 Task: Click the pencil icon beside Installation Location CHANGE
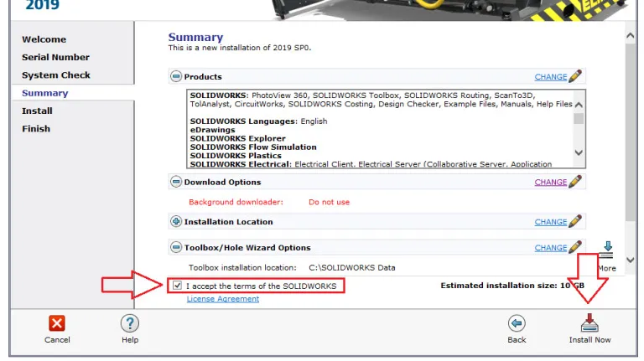(575, 221)
